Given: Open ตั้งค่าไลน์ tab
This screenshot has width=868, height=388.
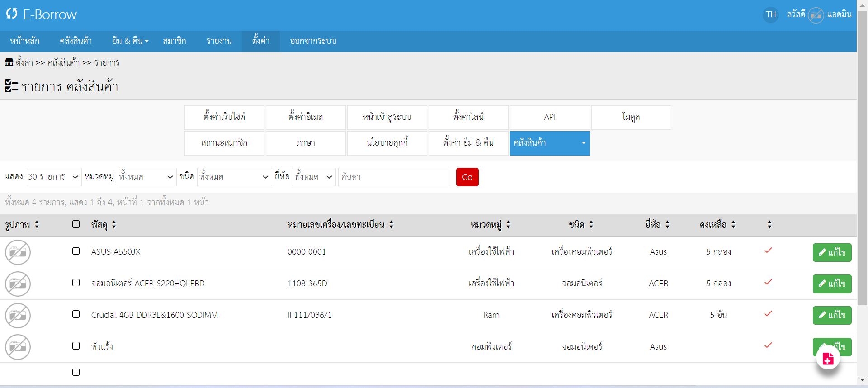Looking at the screenshot, I should pyautogui.click(x=468, y=118).
